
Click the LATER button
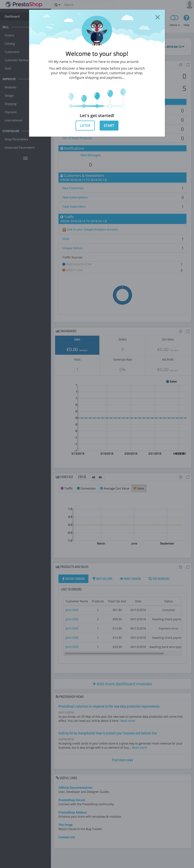point(85,126)
